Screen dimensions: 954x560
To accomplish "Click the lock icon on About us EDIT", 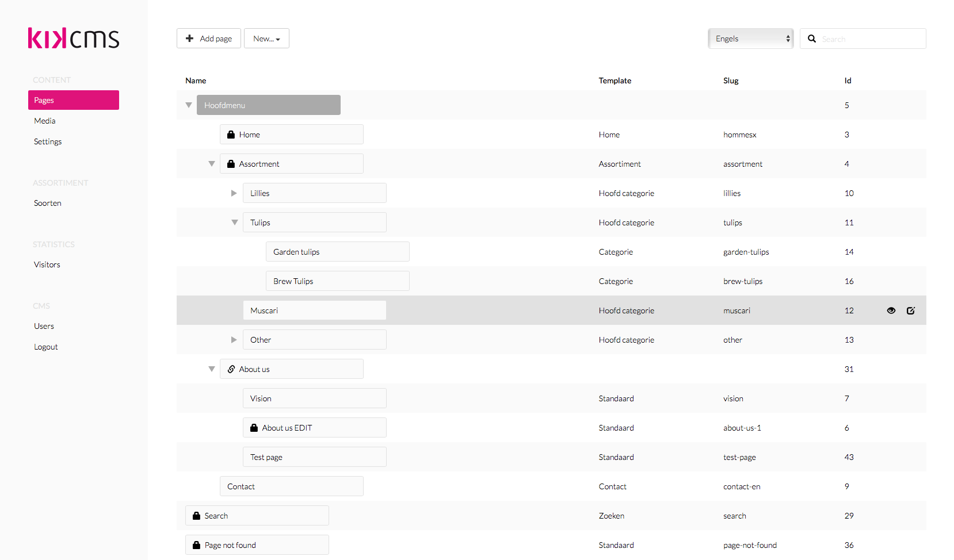I will click(x=254, y=428).
